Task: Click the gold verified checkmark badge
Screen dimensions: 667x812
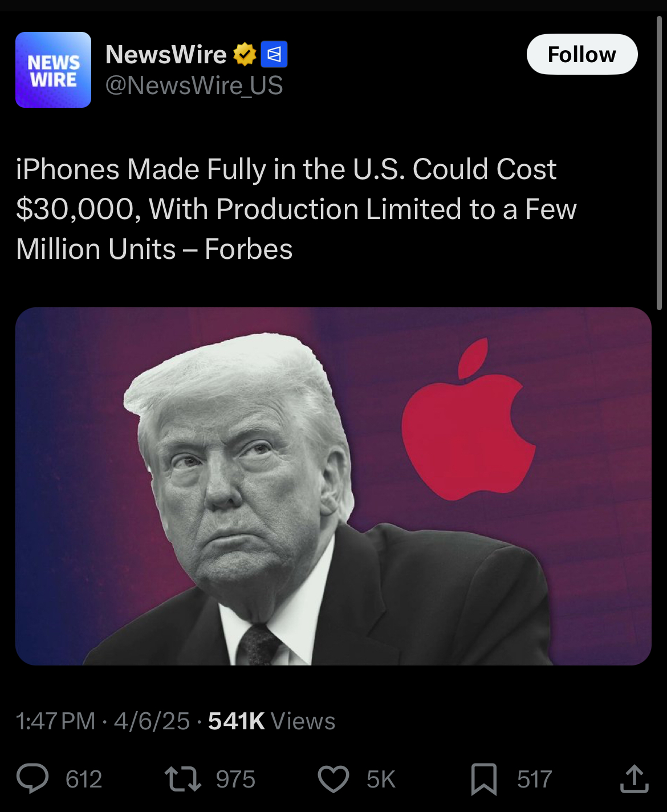Action: [245, 54]
